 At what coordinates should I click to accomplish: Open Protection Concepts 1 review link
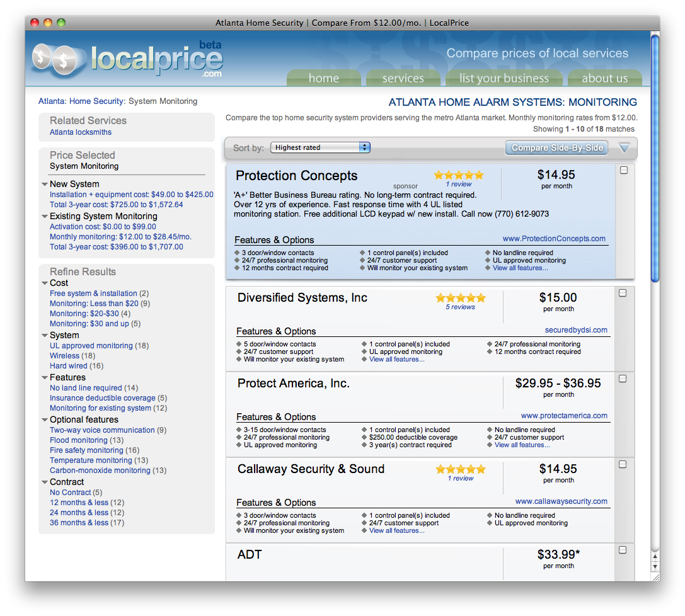pyautogui.click(x=459, y=184)
